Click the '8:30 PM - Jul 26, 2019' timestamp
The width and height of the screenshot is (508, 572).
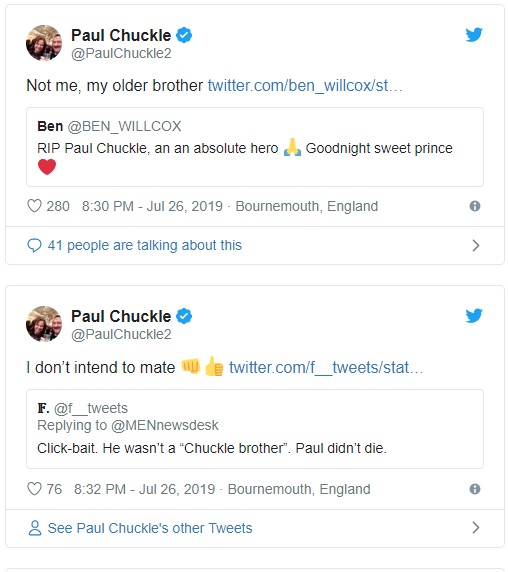152,206
